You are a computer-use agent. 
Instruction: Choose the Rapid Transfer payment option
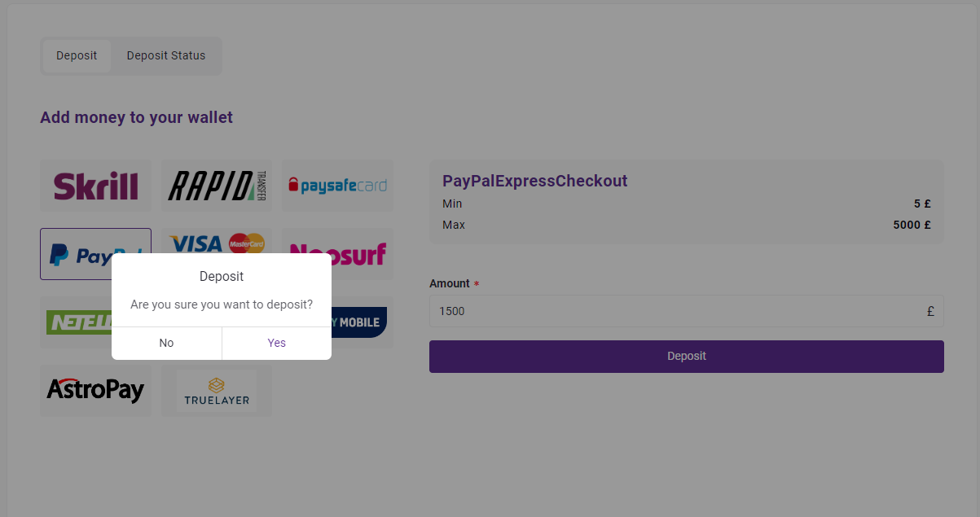pyautogui.click(x=217, y=186)
